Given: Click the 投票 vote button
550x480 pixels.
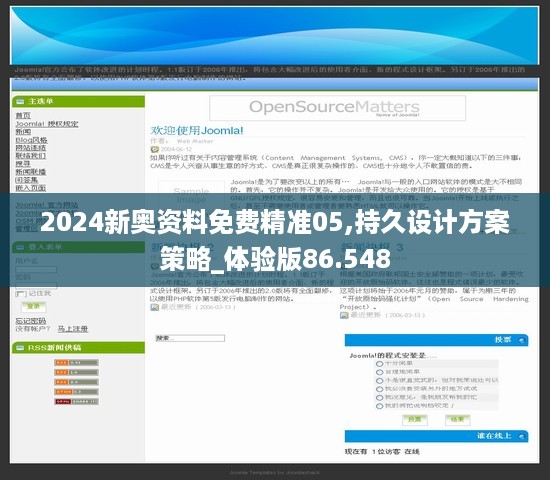Looking at the screenshot, I should click(415, 420).
